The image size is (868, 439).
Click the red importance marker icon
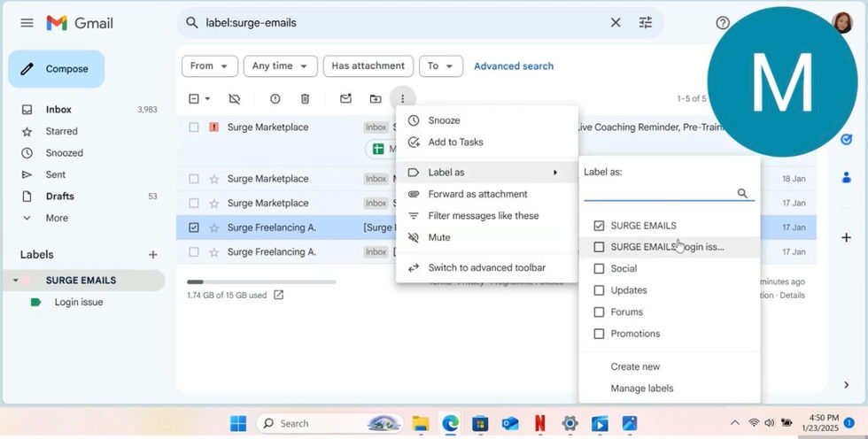click(x=213, y=127)
